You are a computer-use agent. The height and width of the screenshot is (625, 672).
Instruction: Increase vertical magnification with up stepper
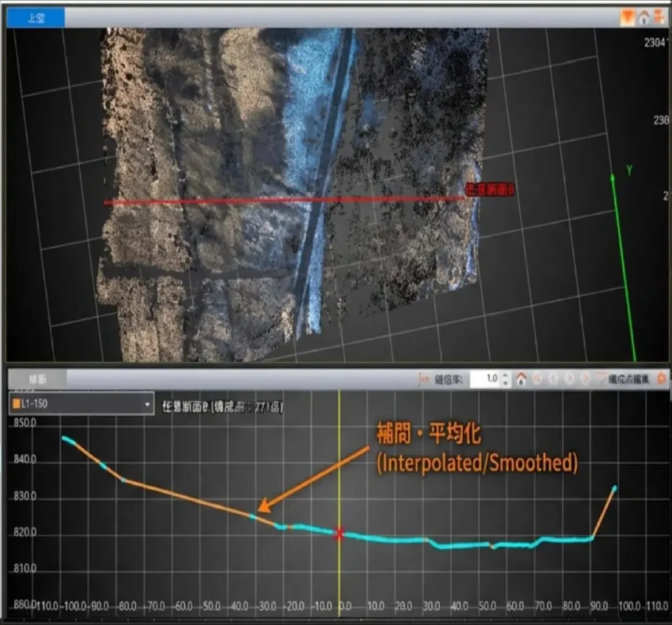click(x=505, y=376)
